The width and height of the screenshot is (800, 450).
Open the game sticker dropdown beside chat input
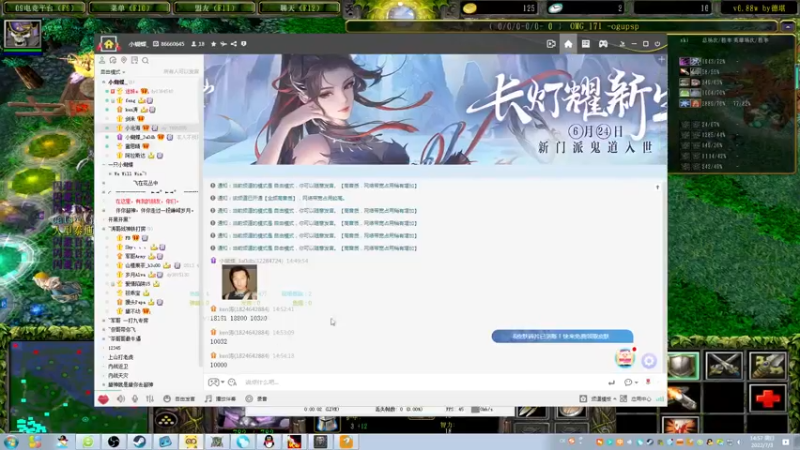click(x=216, y=382)
